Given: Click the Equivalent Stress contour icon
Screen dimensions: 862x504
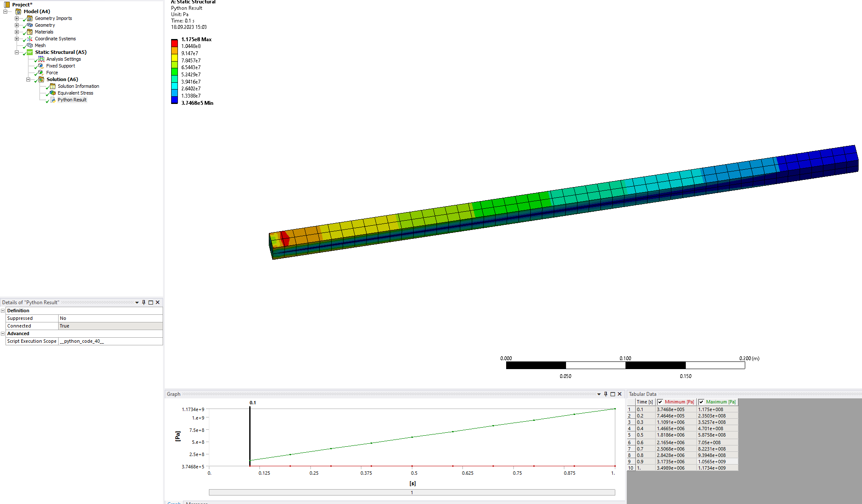Looking at the screenshot, I should (53, 93).
